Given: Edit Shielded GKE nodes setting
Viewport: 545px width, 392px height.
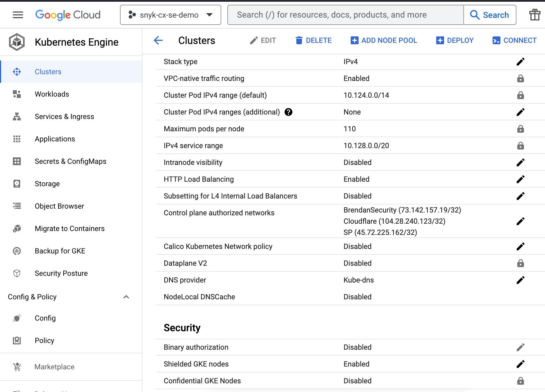Looking at the screenshot, I should tap(520, 364).
